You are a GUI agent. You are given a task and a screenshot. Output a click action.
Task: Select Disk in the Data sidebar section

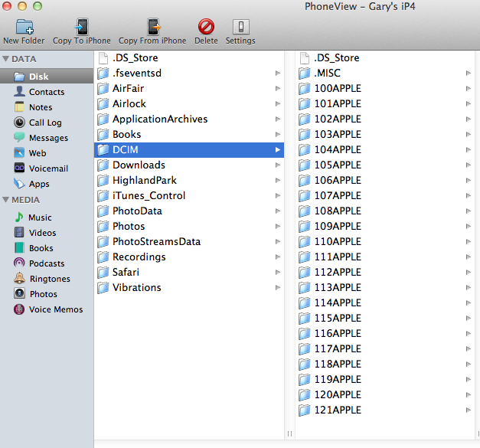point(47,77)
